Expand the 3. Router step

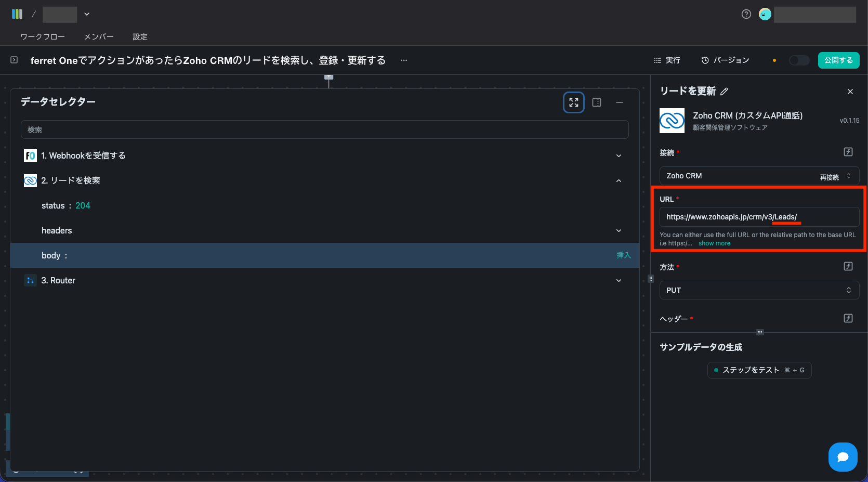619,280
